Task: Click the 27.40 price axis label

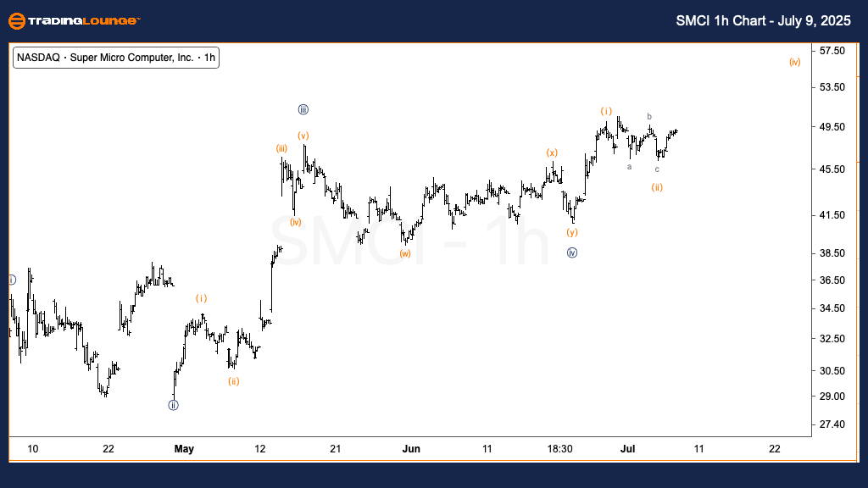Action: 833,424
